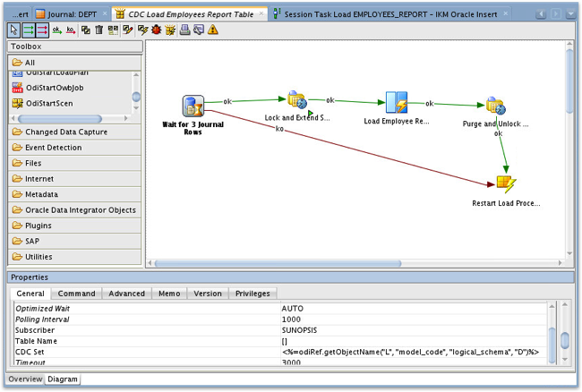Click the Table Name value field

pos(413,341)
